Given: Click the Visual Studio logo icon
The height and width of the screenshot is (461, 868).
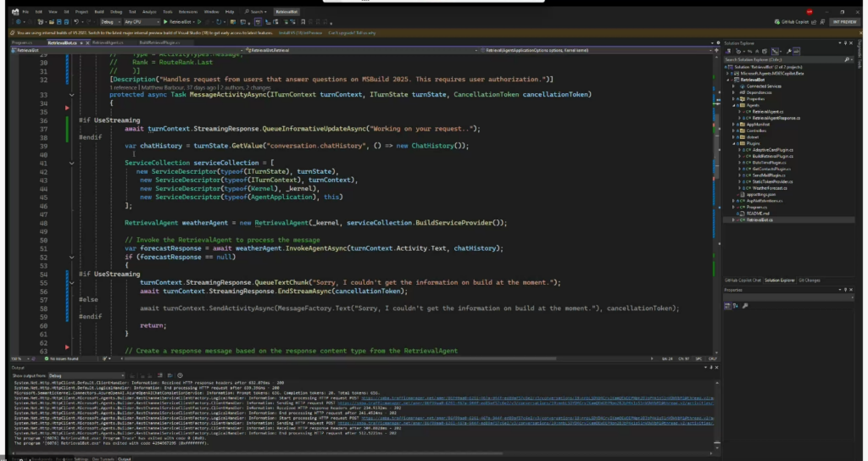Looking at the screenshot, I should pos(15,12).
